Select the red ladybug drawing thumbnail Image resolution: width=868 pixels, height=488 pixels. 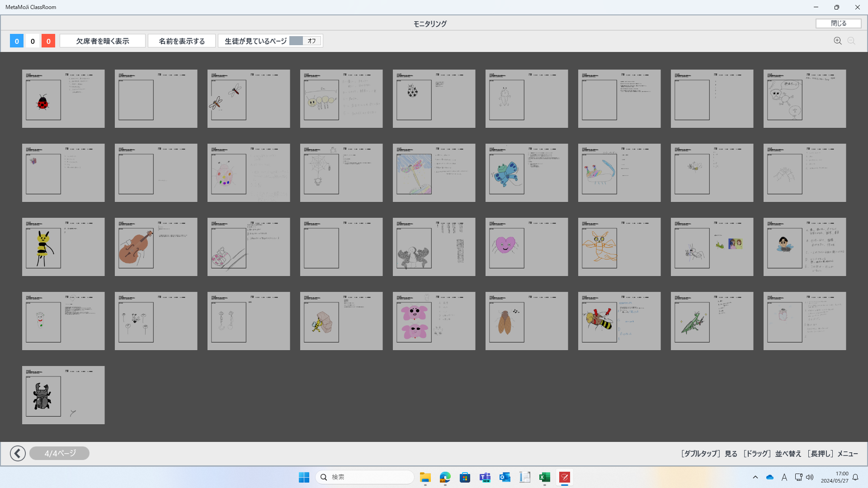pos(63,99)
